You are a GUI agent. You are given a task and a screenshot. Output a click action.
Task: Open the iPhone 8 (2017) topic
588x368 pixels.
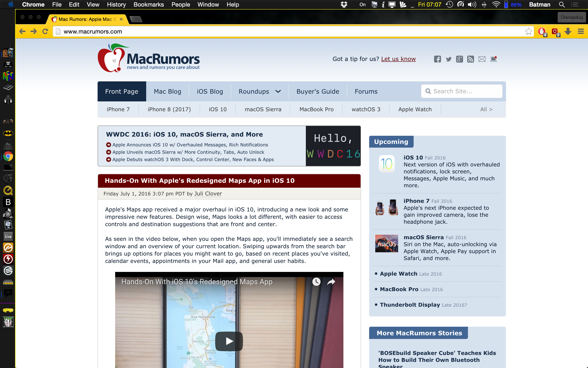pos(169,110)
